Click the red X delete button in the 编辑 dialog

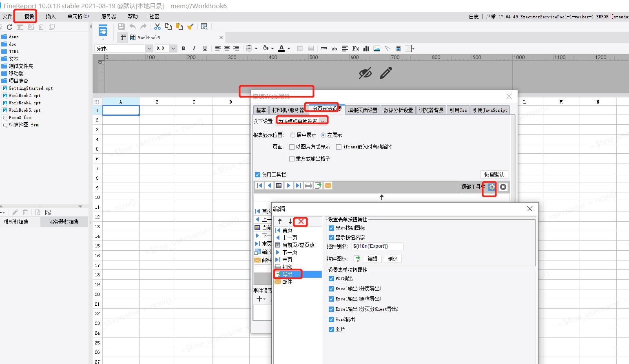point(301,221)
